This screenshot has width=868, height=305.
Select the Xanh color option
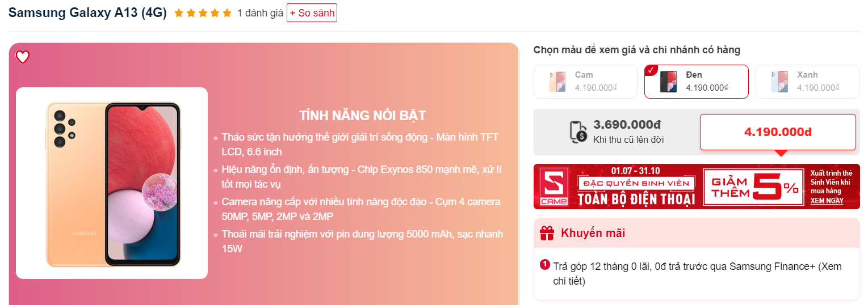(x=807, y=82)
